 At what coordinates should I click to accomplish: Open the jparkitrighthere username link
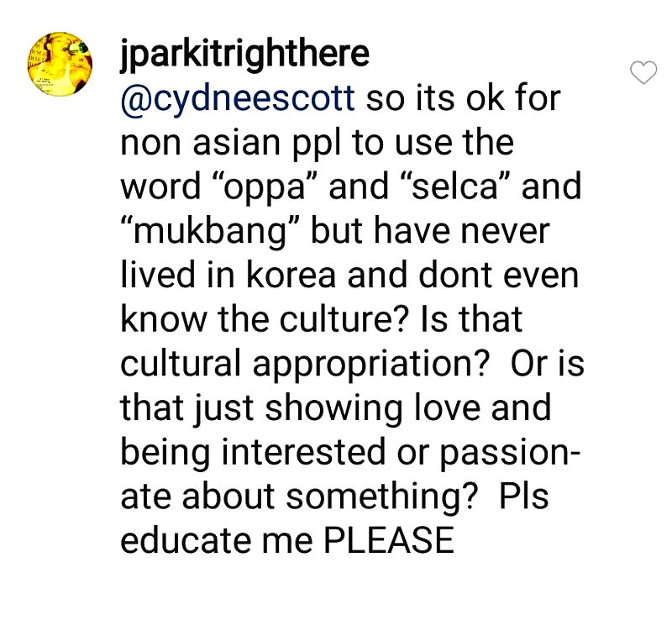pyautogui.click(x=244, y=55)
